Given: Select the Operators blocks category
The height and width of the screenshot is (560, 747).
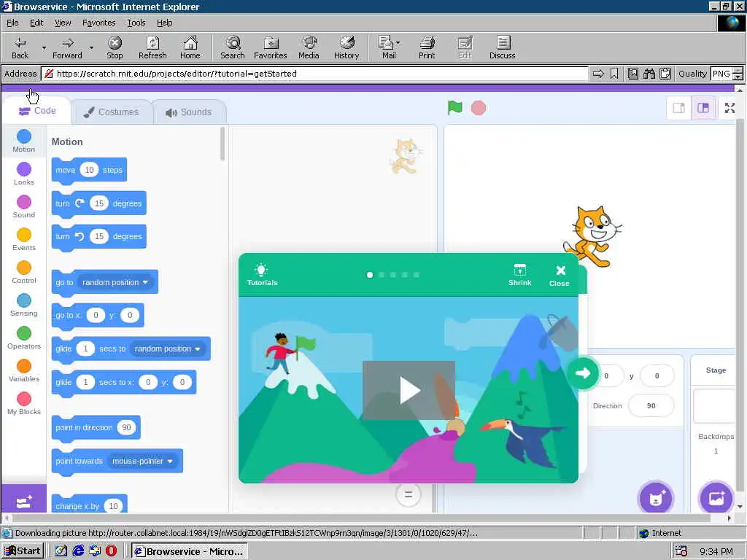Looking at the screenshot, I should [x=24, y=338].
